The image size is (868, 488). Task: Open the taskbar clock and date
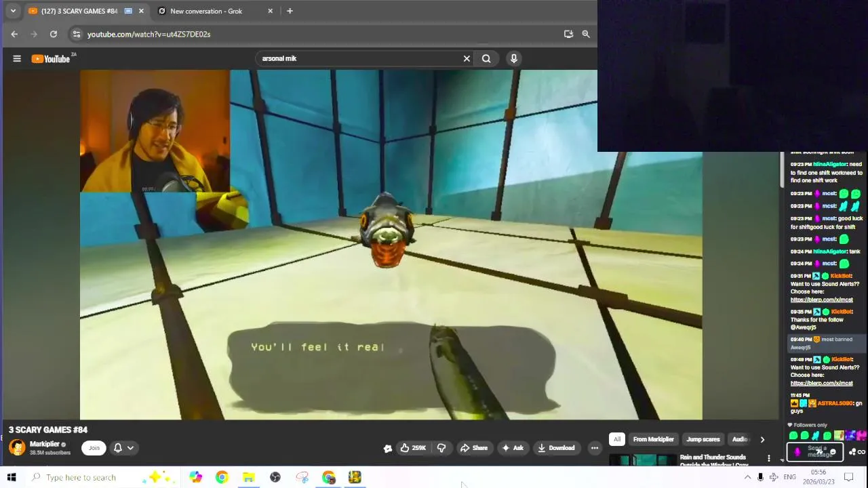tap(818, 477)
